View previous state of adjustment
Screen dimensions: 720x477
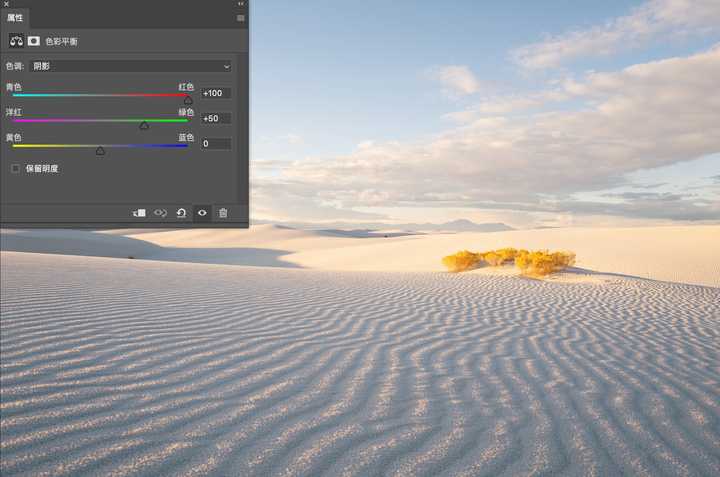click(x=160, y=213)
